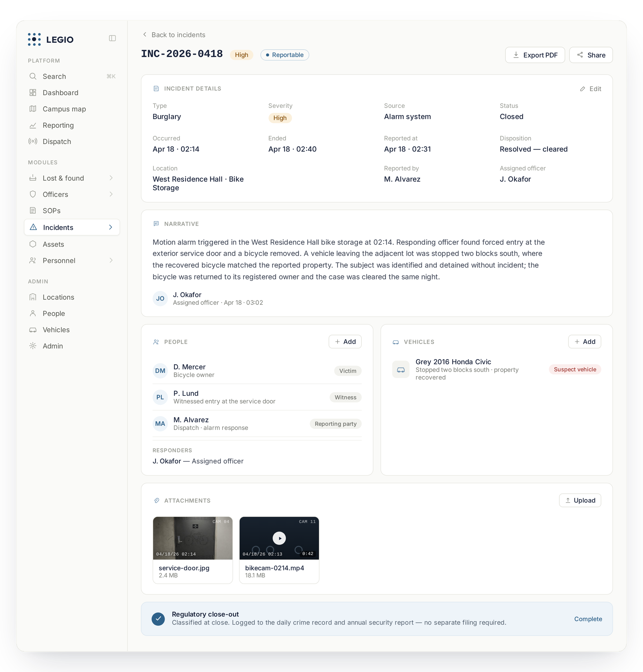Click the J. Okafor assigned officer value
Screen dimensions: 643x672
[515, 179]
